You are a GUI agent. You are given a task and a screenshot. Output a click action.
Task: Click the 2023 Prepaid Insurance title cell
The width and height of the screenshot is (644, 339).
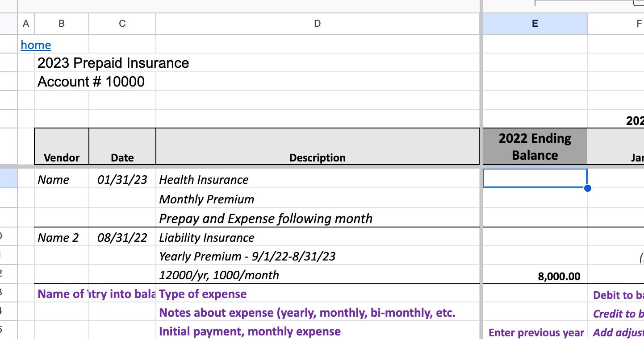click(x=113, y=63)
